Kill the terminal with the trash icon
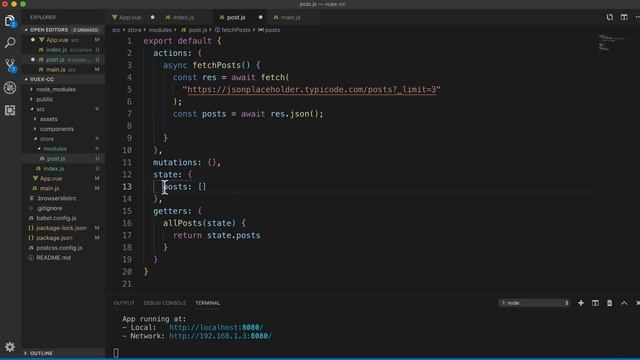The height and width of the screenshot is (360, 640). coord(609,303)
